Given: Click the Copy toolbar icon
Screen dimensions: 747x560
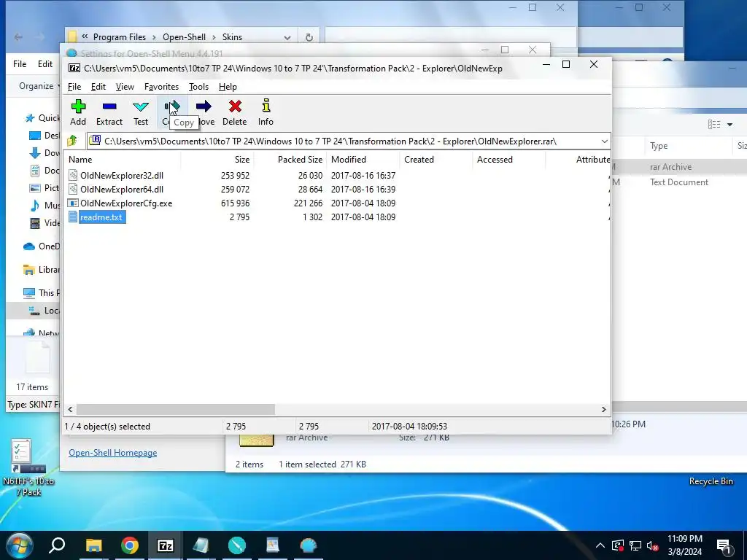Looking at the screenshot, I should pos(172,106).
